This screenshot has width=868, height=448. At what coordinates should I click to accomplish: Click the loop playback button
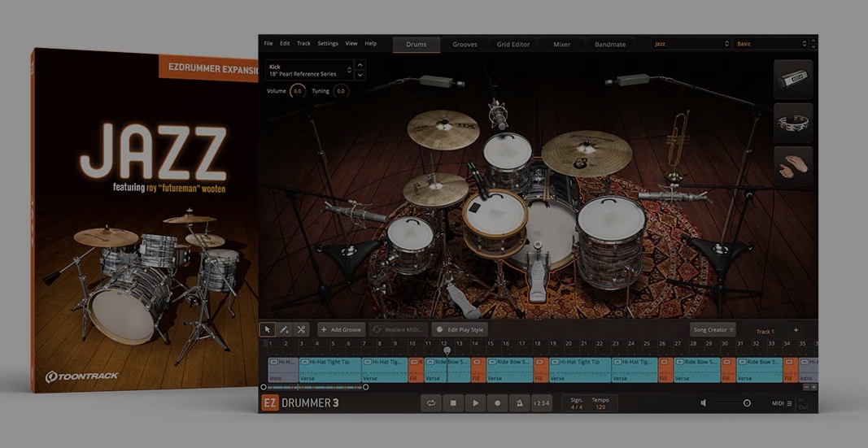pyautogui.click(x=430, y=403)
